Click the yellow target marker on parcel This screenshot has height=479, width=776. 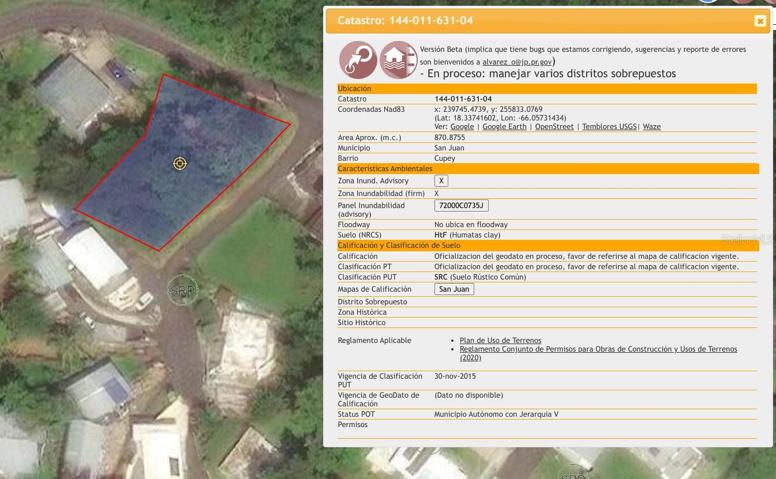coord(180,163)
